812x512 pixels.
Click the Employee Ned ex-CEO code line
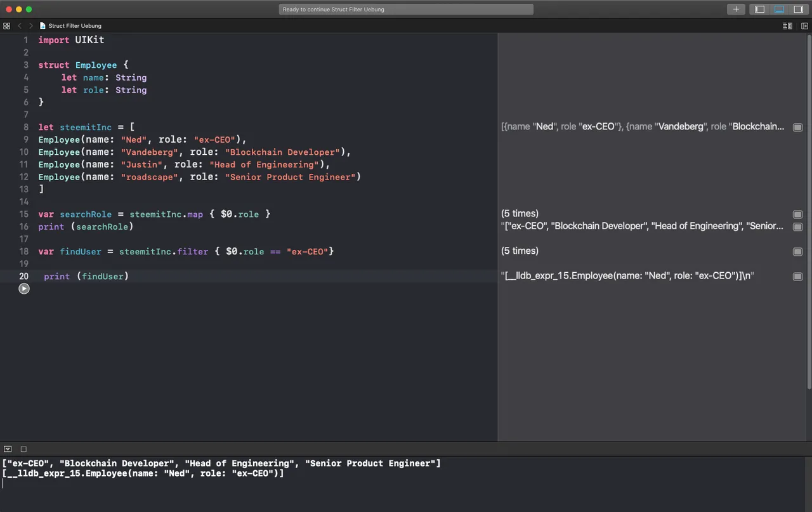[142, 140]
